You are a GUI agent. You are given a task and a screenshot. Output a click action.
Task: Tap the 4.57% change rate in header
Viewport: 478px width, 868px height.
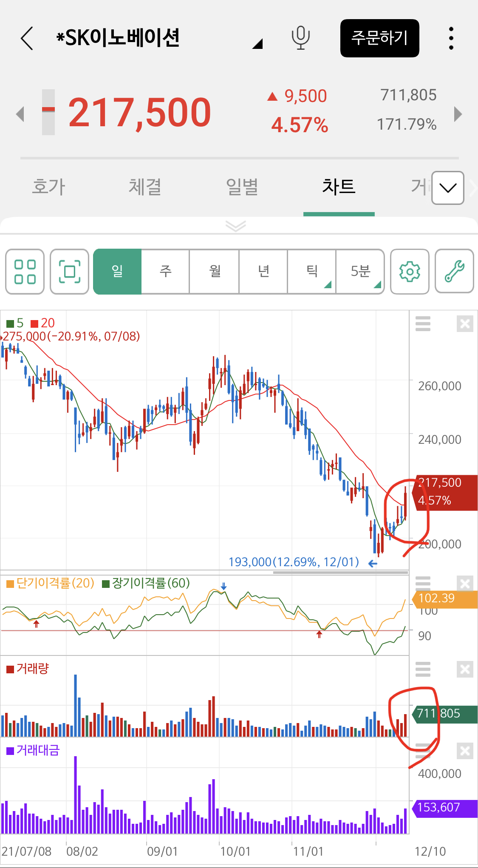pyautogui.click(x=300, y=125)
